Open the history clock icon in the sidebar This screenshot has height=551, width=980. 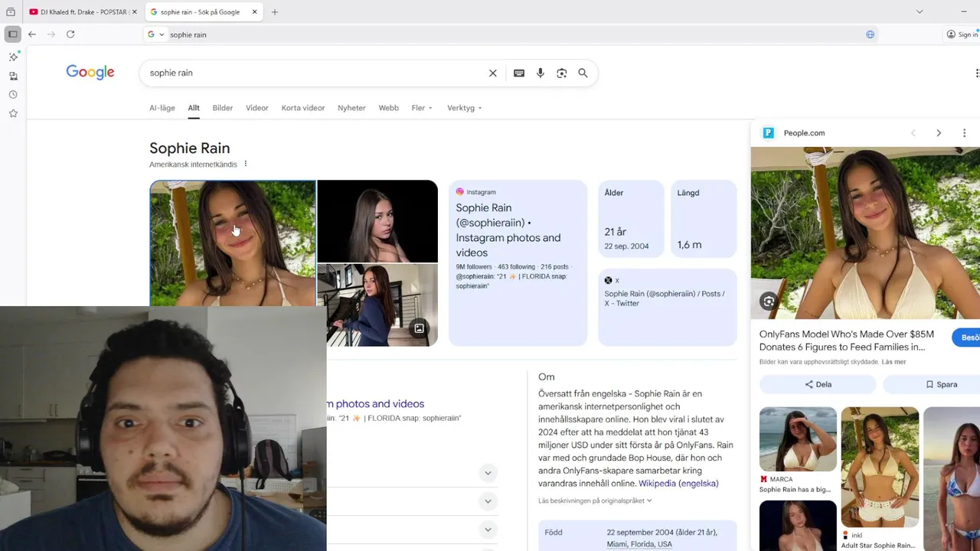click(13, 95)
